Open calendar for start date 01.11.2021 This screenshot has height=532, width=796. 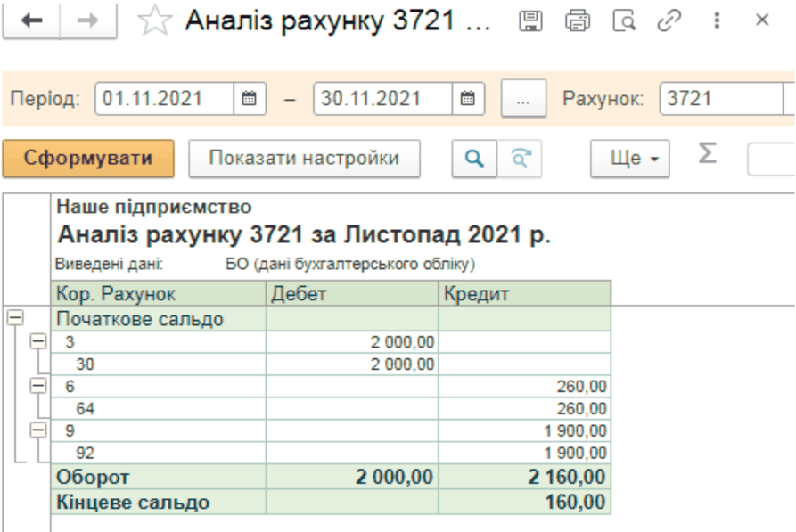[250, 99]
